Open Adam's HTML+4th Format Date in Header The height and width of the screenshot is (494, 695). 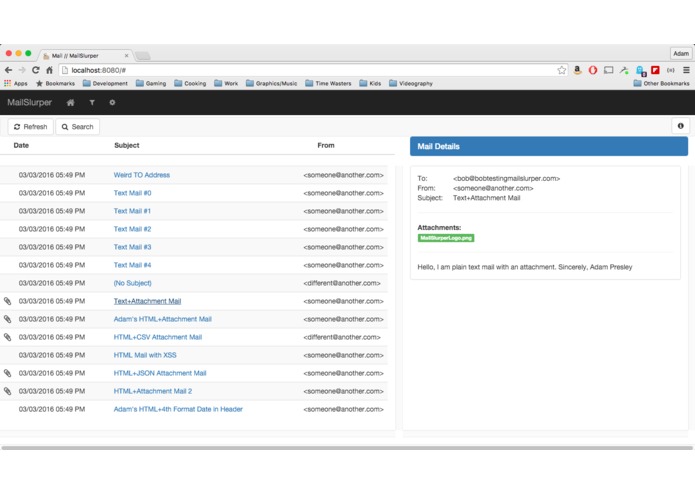coord(178,409)
